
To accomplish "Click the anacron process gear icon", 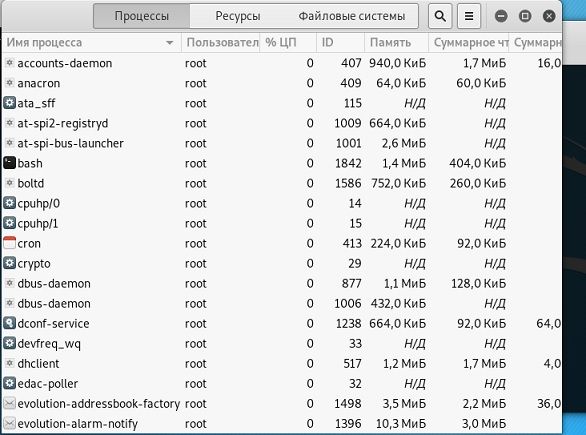I will click(x=10, y=83).
